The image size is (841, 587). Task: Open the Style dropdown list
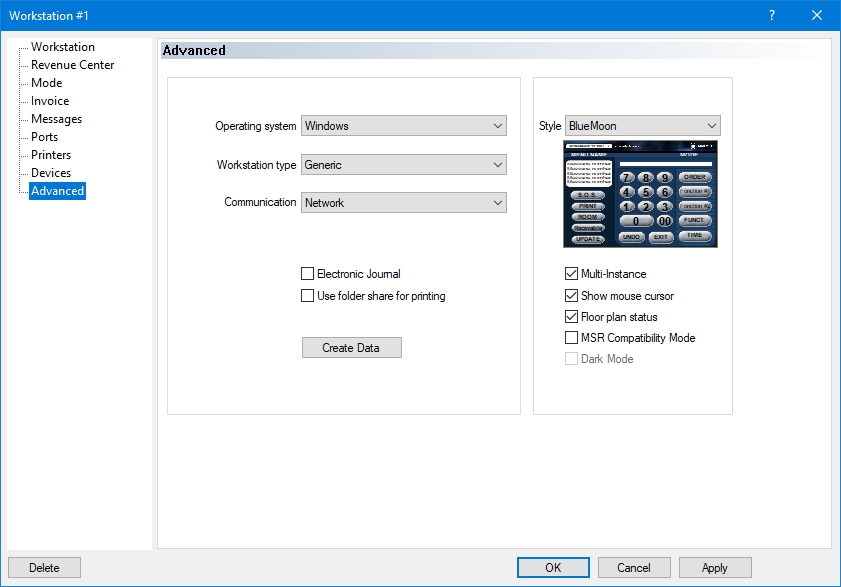pos(642,126)
